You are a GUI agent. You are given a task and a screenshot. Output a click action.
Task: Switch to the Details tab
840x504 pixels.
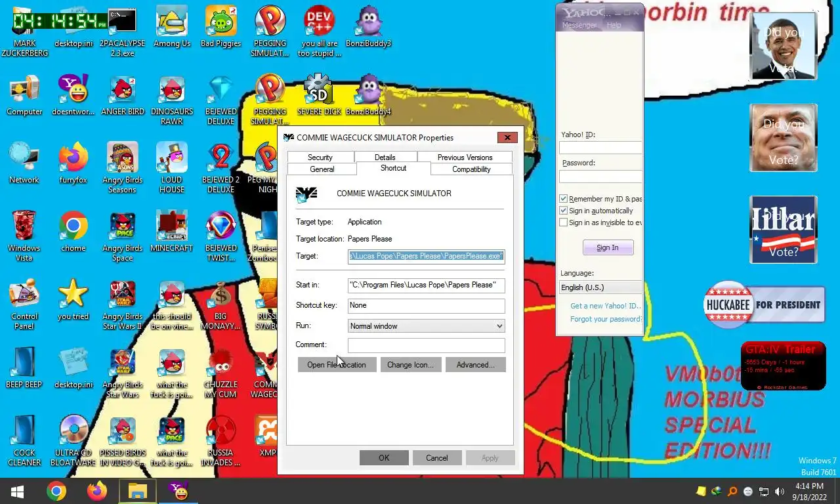(x=385, y=157)
